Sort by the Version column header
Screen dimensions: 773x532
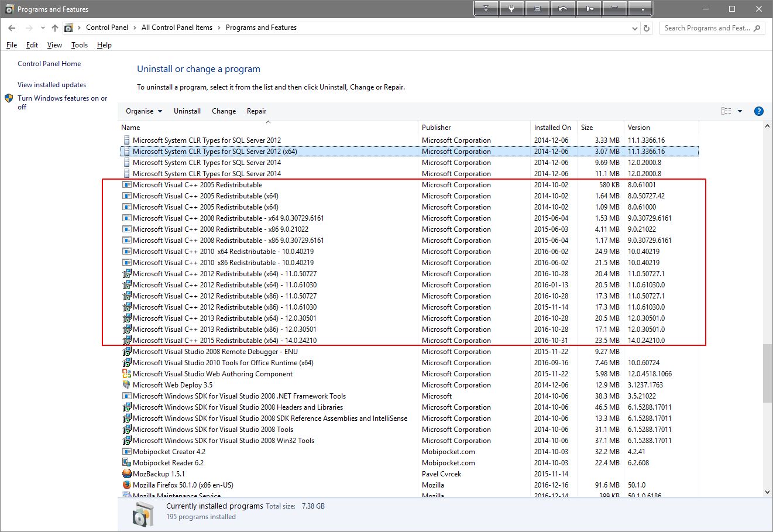tap(661, 128)
